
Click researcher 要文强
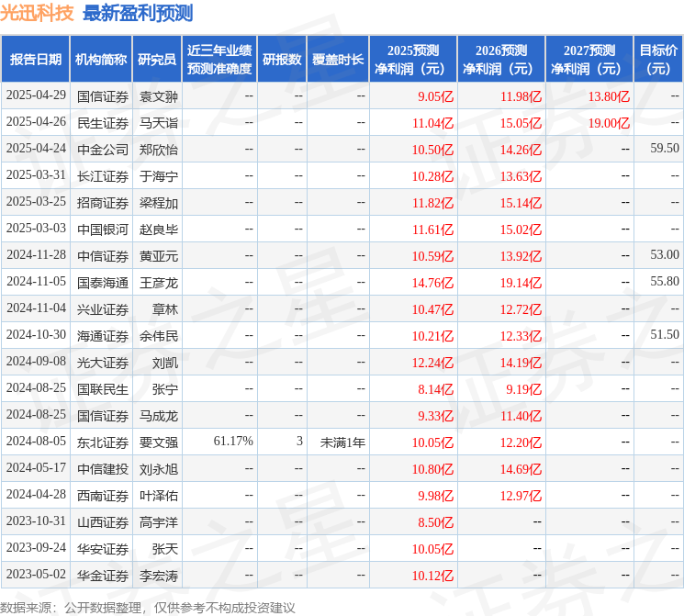click(159, 442)
